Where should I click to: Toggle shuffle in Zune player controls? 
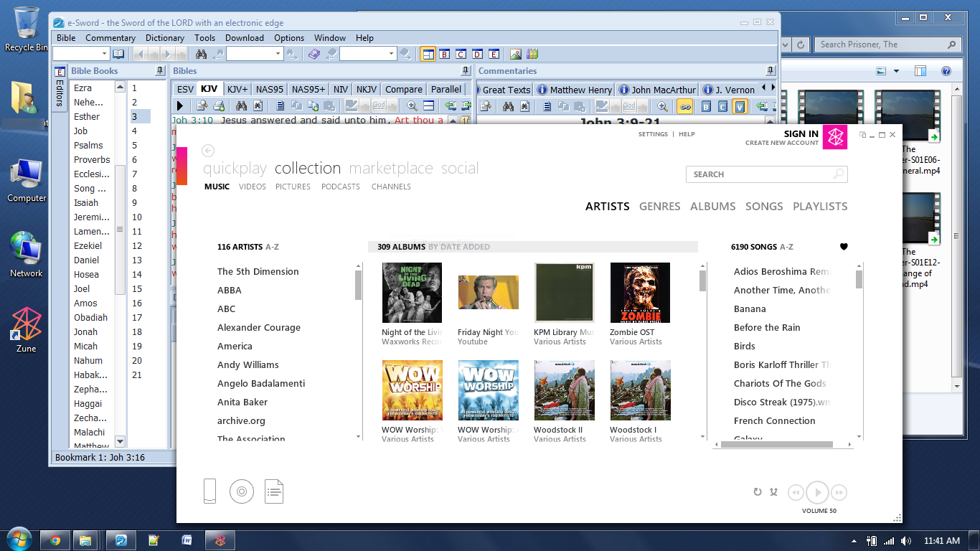coord(773,492)
